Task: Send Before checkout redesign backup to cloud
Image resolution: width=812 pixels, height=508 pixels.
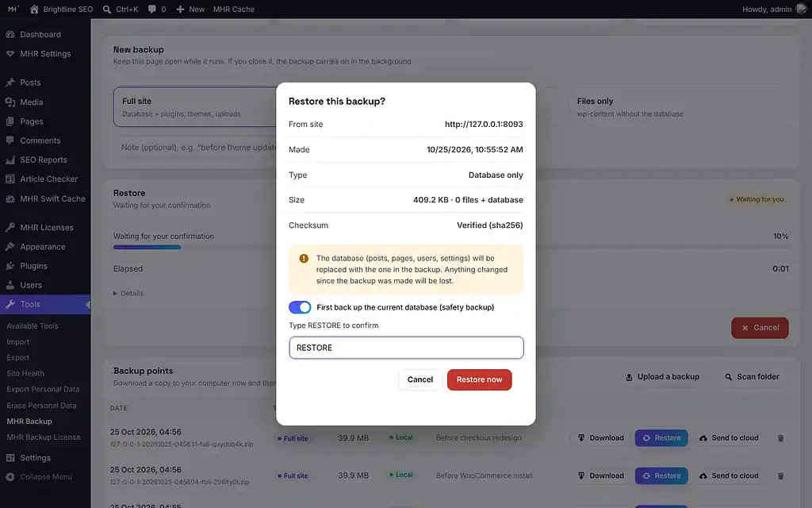Action: coord(729,438)
